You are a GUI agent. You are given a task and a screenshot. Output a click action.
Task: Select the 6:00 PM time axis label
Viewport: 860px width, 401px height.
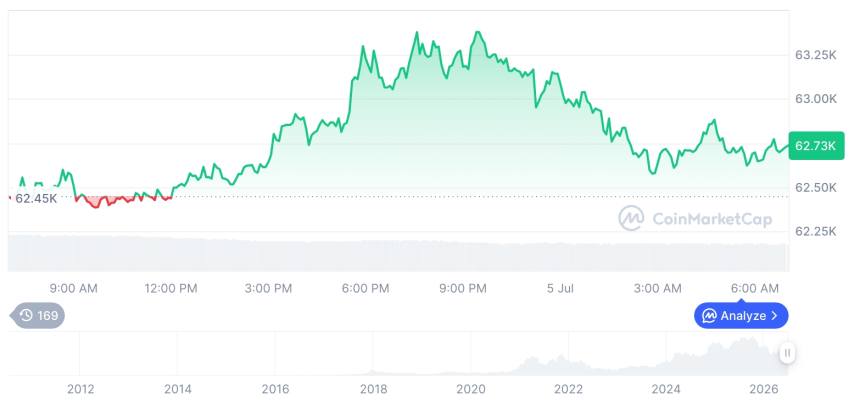point(365,289)
